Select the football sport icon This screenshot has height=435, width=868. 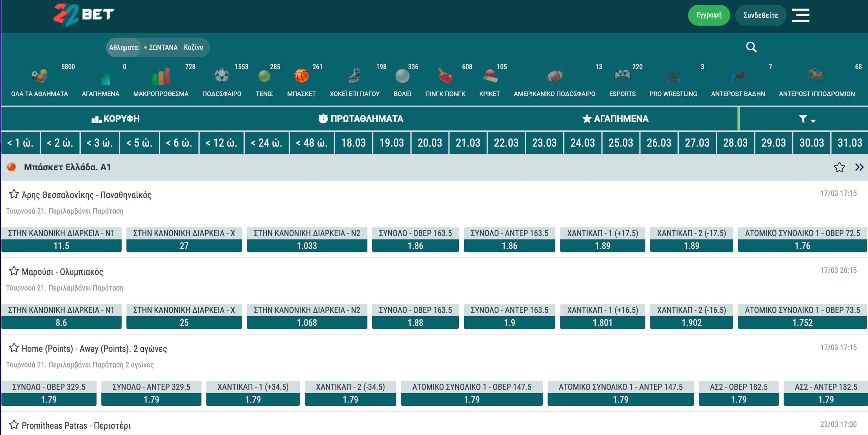(x=222, y=76)
